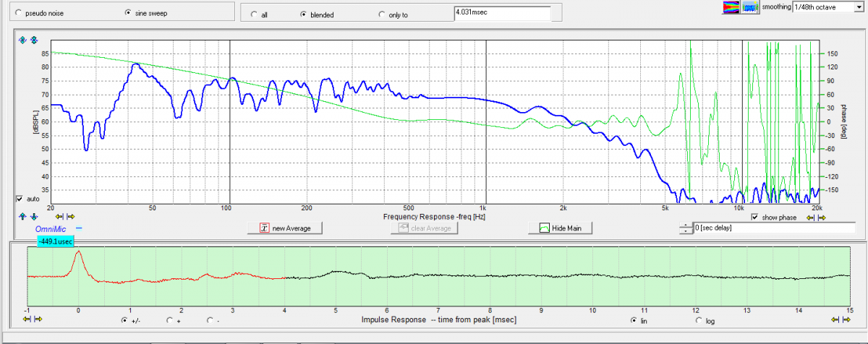Click the blue down arrow below the dBSPL axis
The height and width of the screenshot is (344, 868).
pos(33,216)
